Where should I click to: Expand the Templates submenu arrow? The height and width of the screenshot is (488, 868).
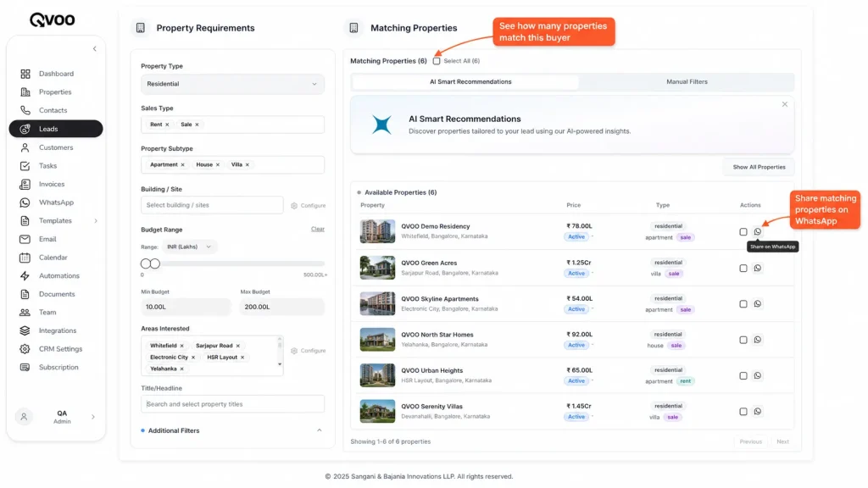pyautogui.click(x=96, y=221)
